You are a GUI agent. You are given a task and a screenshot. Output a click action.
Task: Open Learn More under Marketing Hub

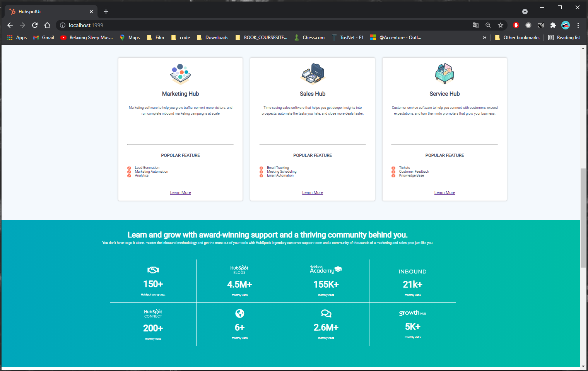181,192
